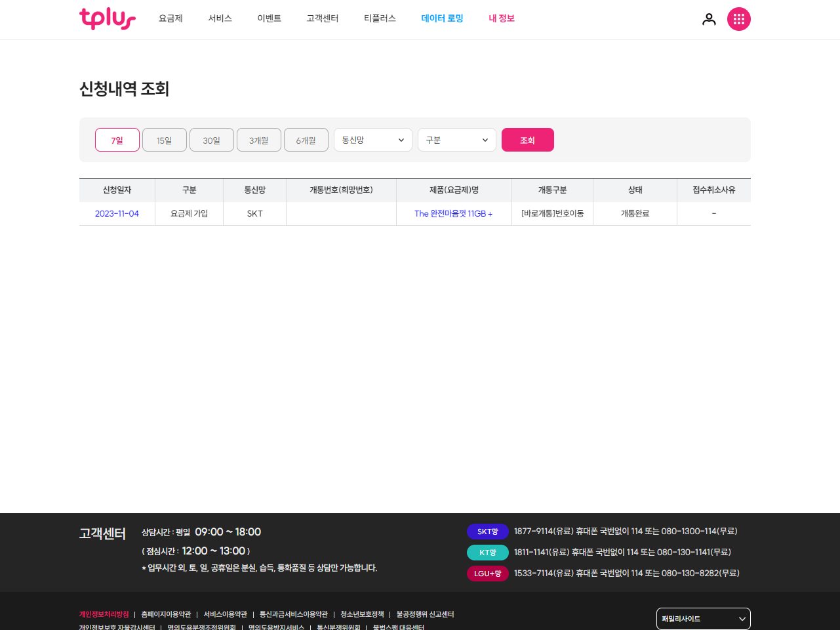The image size is (840, 630).
Task: Click the tplus logo
Action: point(107,19)
